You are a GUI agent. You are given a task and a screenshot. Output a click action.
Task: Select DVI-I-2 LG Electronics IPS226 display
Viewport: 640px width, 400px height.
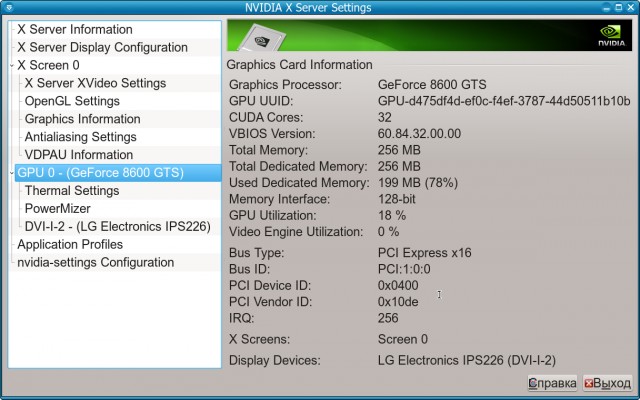pyautogui.click(x=118, y=227)
